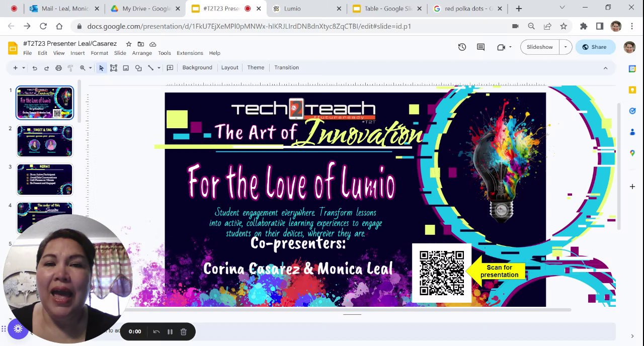The height and width of the screenshot is (346, 644).
Task: Expand zoom level dropdown arrow
Action: 90,68
